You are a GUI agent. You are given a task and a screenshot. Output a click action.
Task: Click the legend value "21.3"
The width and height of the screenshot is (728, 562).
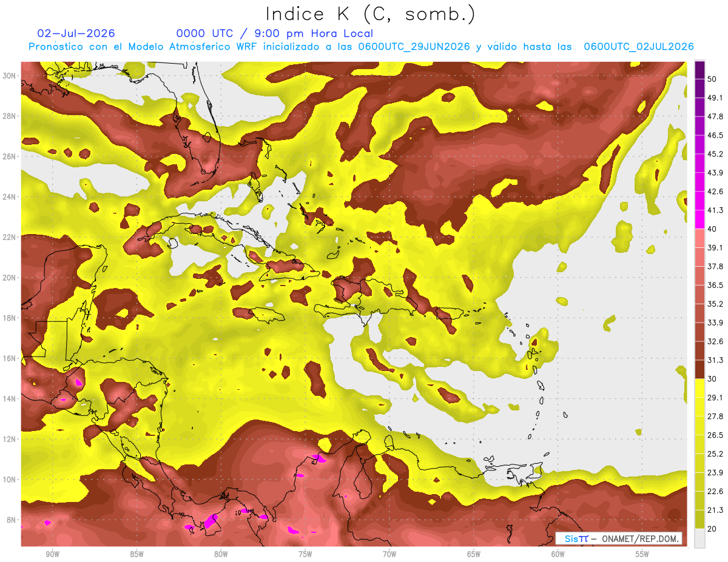point(715,510)
